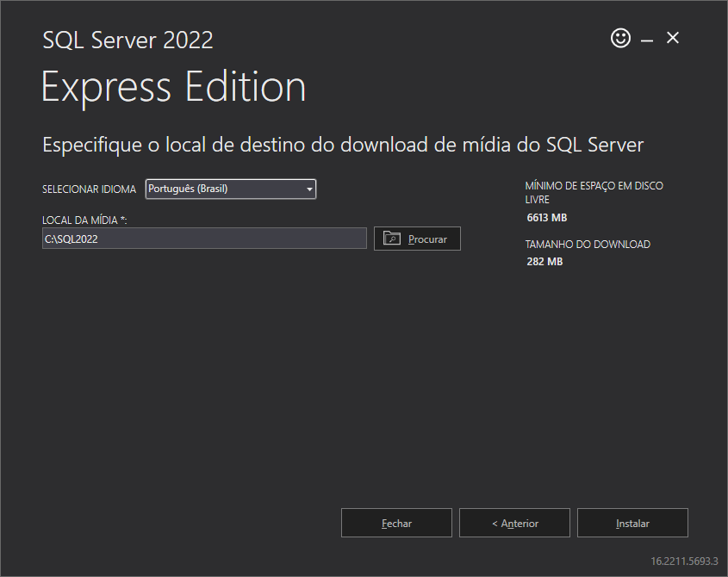Click the 282 MB download size value
The height and width of the screenshot is (577, 728).
tap(544, 261)
